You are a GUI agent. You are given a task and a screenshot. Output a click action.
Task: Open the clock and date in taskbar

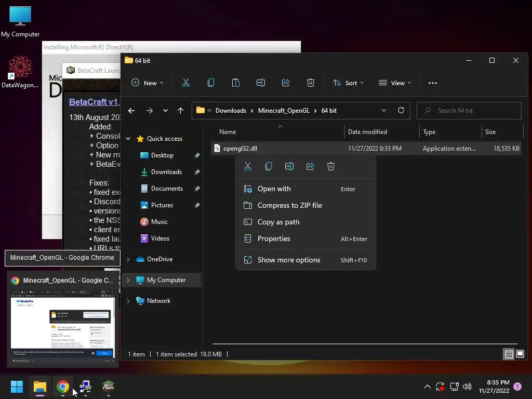[x=494, y=387]
